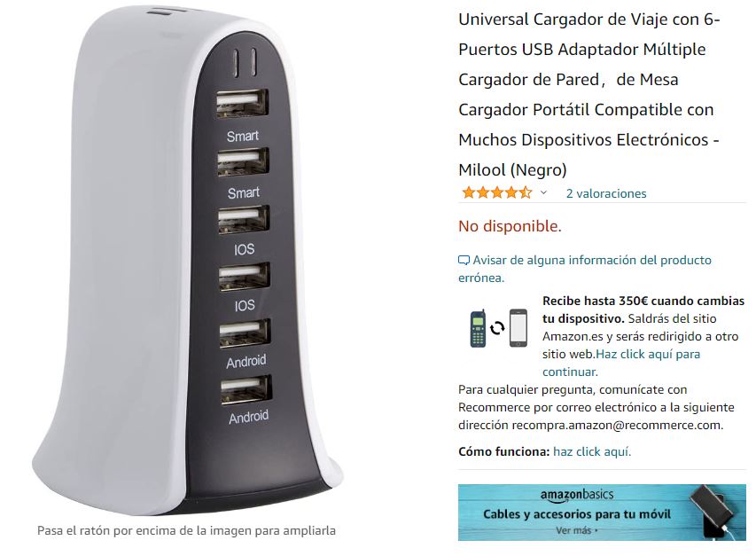Click the amazonbasics logo in banner
756x556 pixels.
coord(577,495)
